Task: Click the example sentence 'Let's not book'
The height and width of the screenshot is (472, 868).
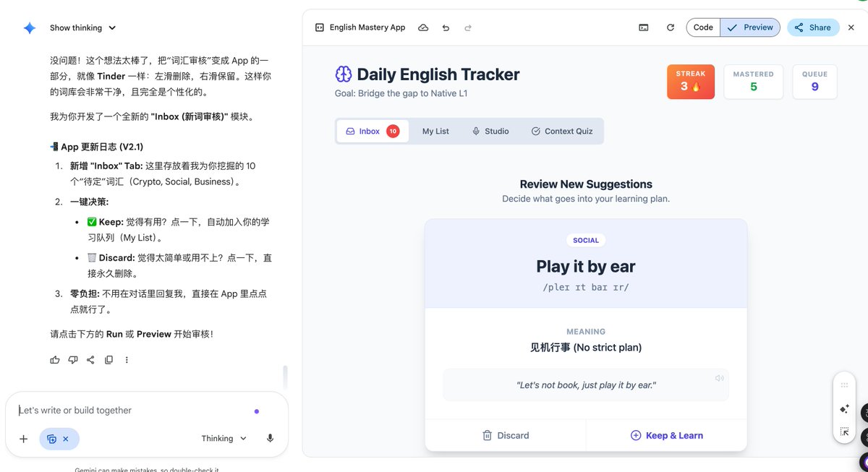Action: (586, 385)
